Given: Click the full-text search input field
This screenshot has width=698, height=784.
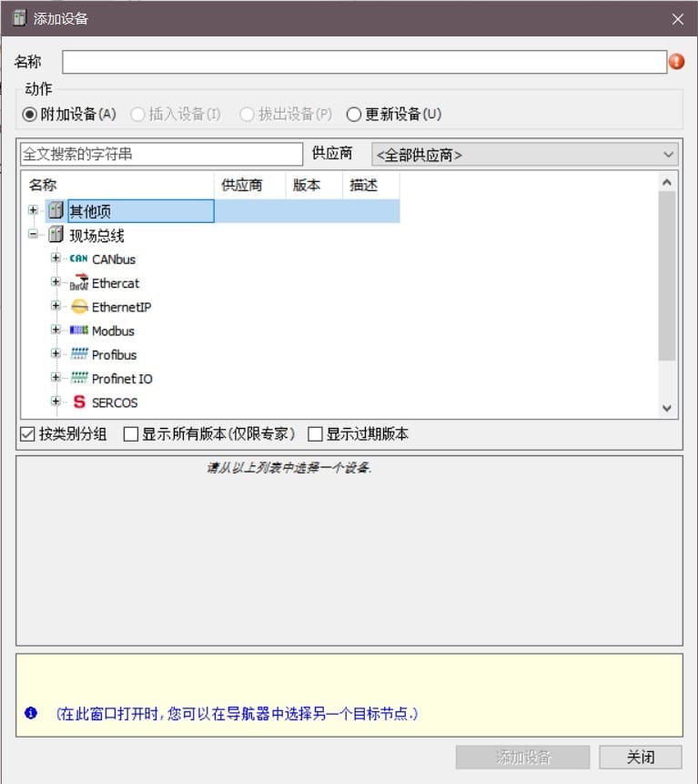Looking at the screenshot, I should point(160,154).
